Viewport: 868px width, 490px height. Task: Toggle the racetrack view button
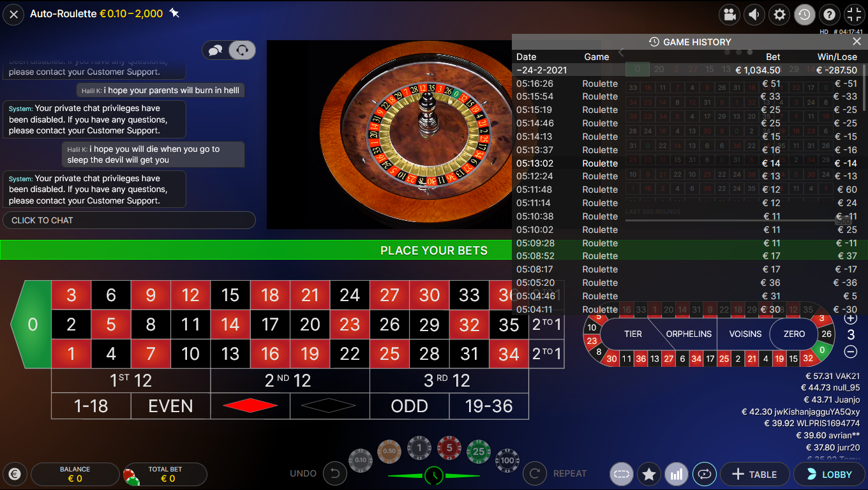coord(622,474)
